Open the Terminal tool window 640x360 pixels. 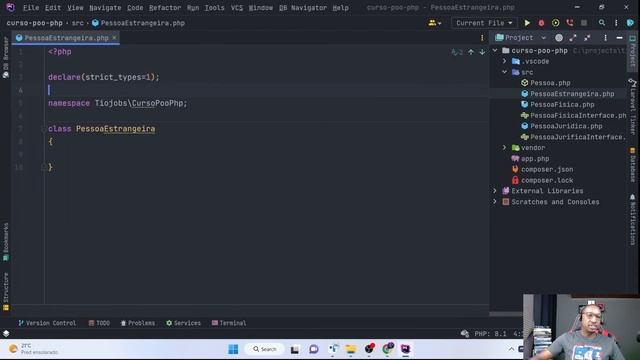tap(229, 323)
